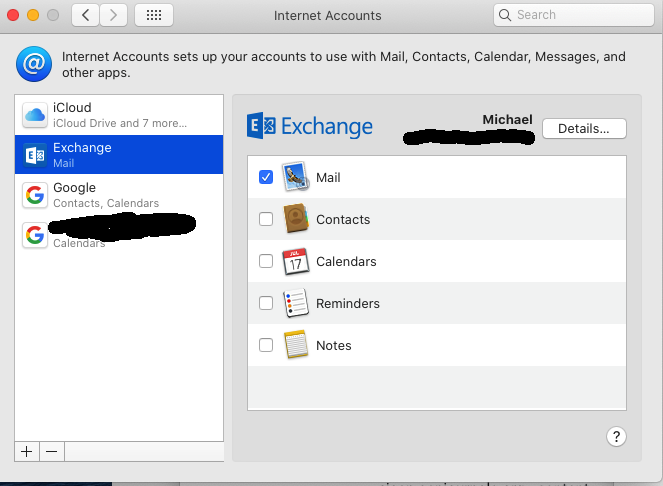Click the Michael account name text

(507, 120)
